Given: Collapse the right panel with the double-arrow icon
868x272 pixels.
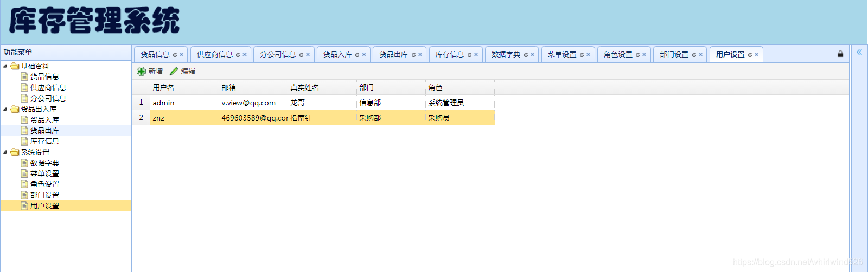Looking at the screenshot, I should (x=859, y=52).
